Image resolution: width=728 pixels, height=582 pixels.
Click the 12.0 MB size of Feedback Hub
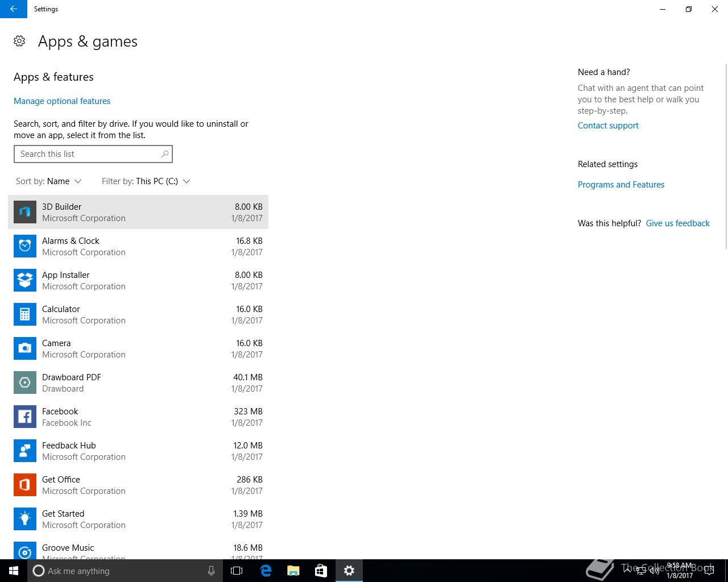point(248,446)
